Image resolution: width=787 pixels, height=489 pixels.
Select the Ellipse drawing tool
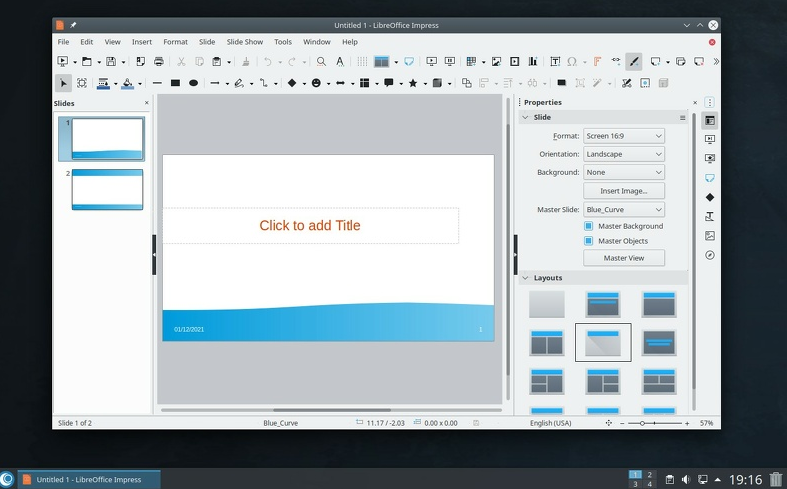(x=194, y=83)
